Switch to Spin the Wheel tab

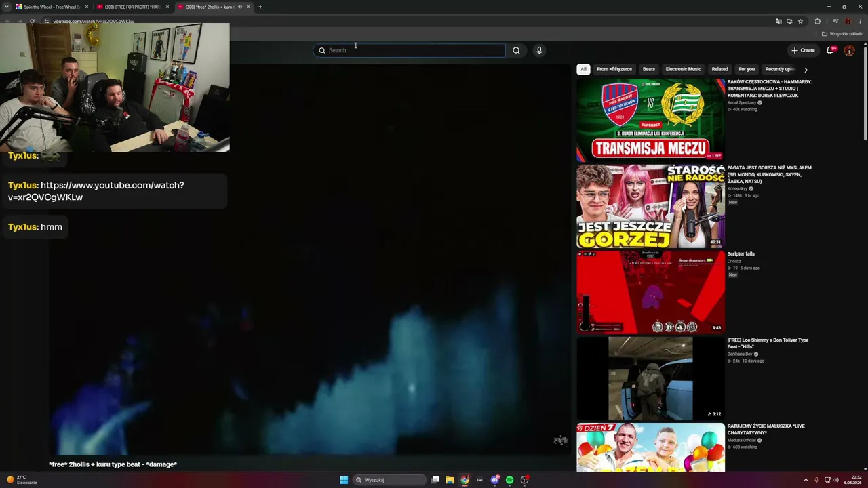tap(52, 7)
